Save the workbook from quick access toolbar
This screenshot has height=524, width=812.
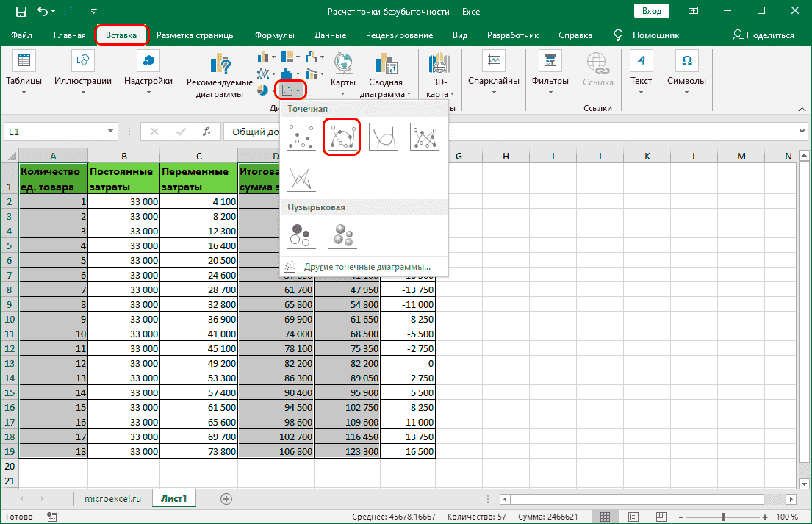click(21, 12)
